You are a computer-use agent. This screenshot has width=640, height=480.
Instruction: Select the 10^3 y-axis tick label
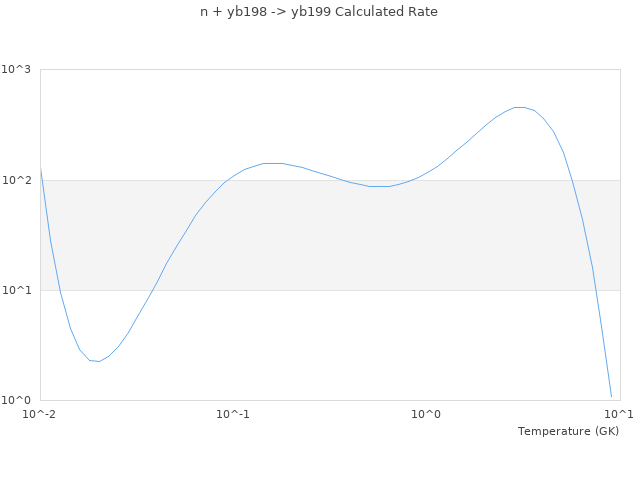17,70
